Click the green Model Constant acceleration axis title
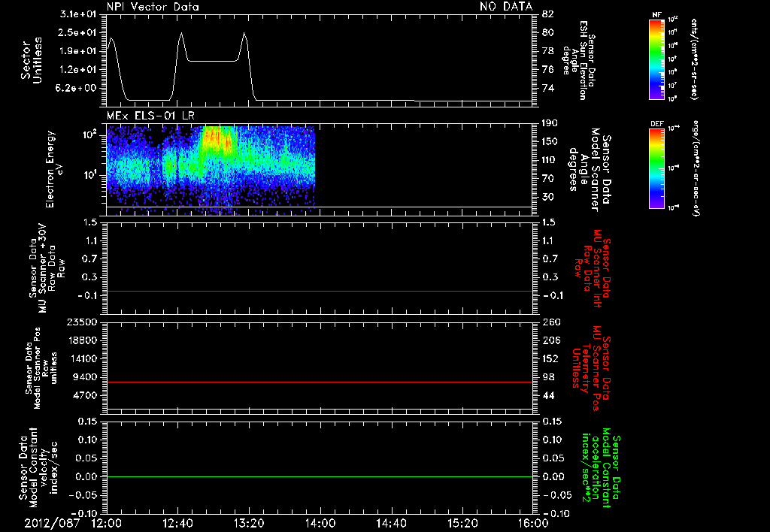The image size is (770, 532). (601, 468)
